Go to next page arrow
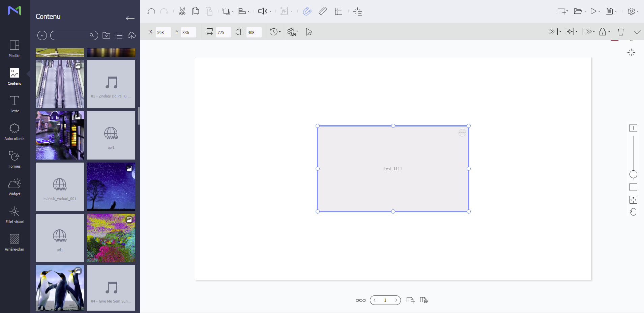The image size is (644, 313). 396,300
